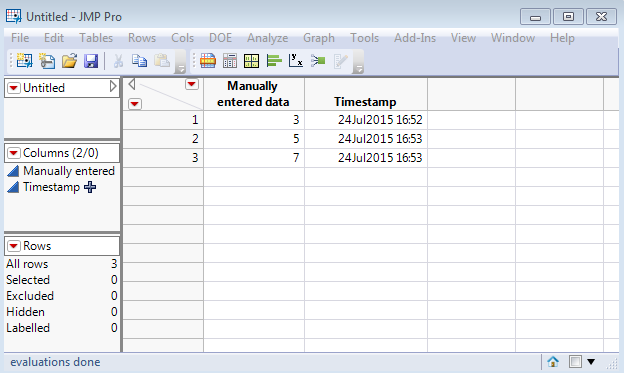
Task: Click the Open file folder icon
Action: [x=69, y=61]
